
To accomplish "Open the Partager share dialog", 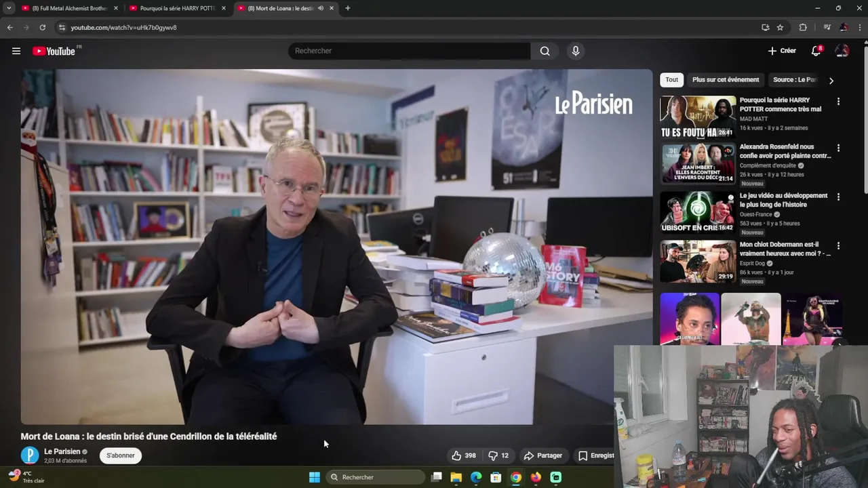I will tap(543, 455).
